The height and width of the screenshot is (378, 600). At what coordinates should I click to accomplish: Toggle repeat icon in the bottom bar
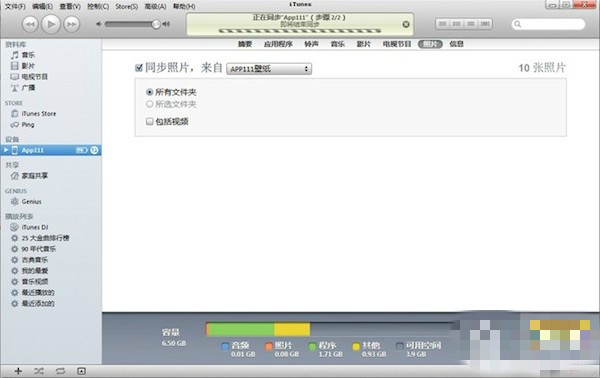click(x=60, y=371)
